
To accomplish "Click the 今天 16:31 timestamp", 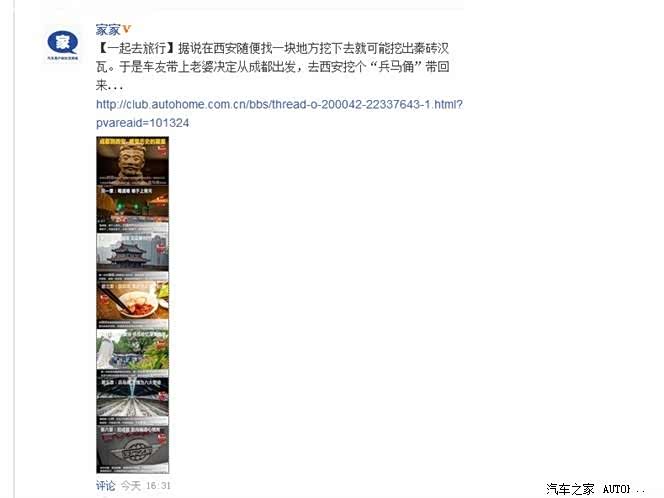I will [x=146, y=486].
